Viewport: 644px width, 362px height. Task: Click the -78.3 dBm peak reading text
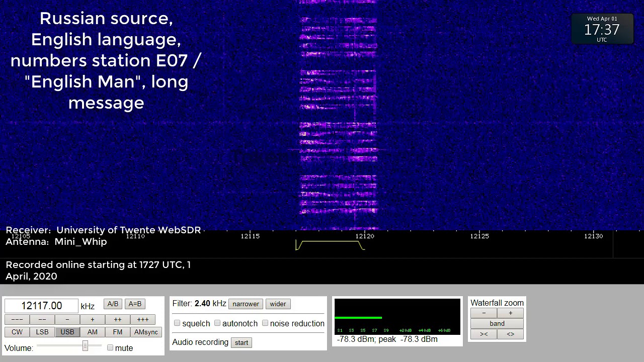pyautogui.click(x=387, y=339)
